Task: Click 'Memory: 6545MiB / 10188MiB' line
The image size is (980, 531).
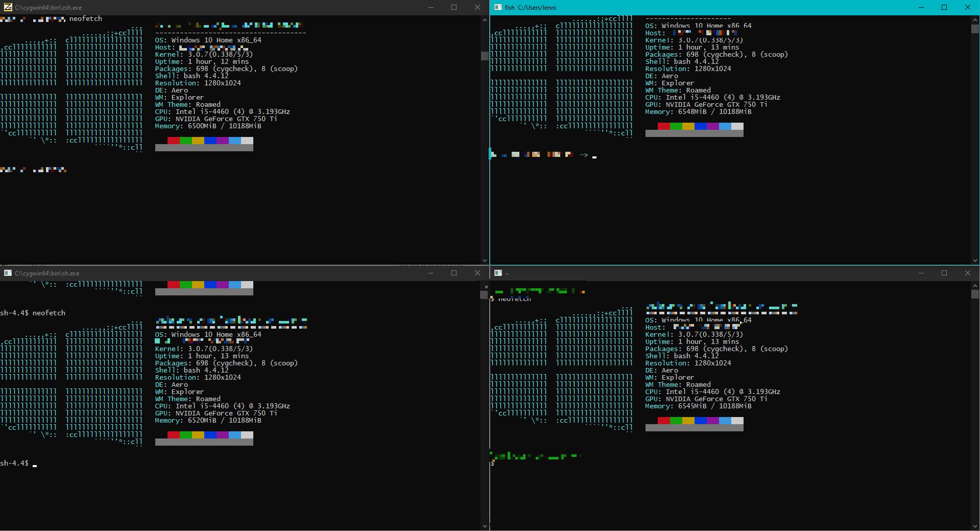Action: 698,406
